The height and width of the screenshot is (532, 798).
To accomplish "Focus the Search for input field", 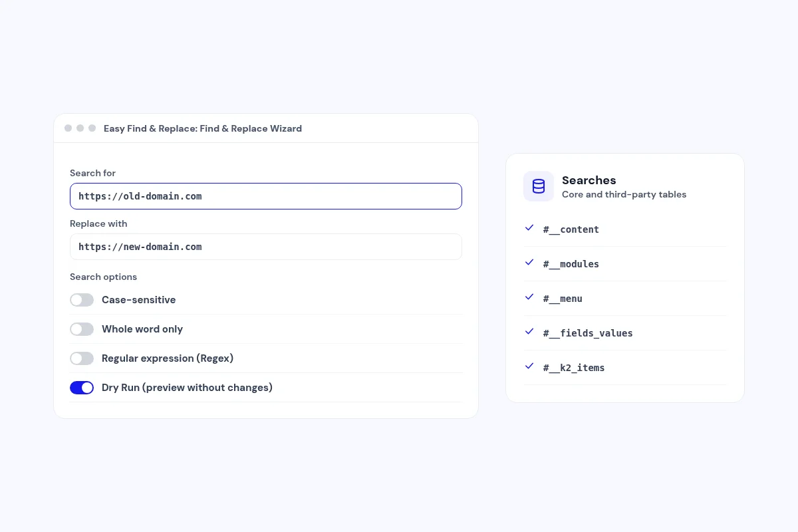I will coord(266,196).
